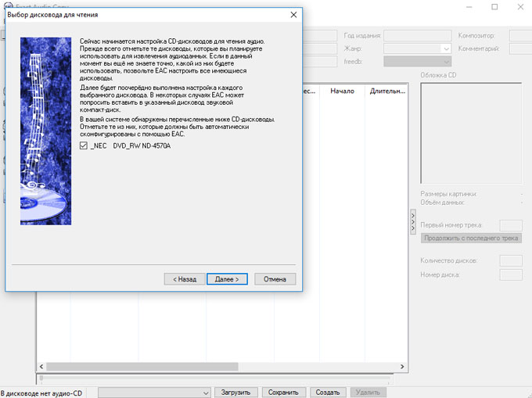Image resolution: width=532 pixels, height=398 pixels.
Task: Cancel the wizard with Отмена
Action: tap(275, 279)
